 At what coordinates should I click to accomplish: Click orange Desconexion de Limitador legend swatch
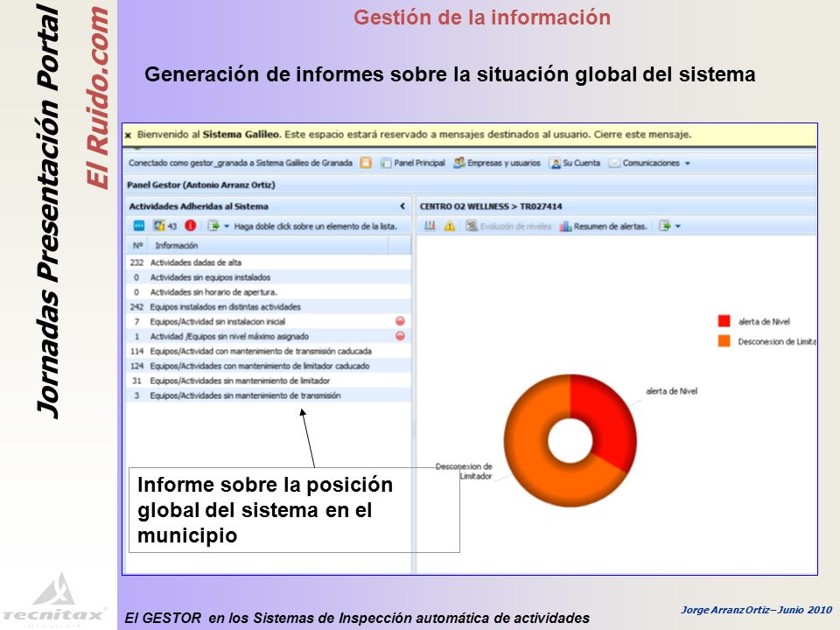724,340
